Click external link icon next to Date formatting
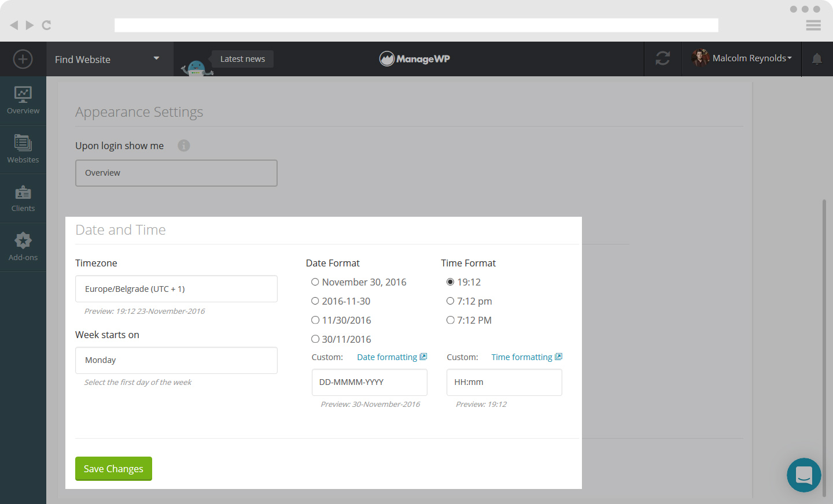This screenshot has height=504, width=833. (x=423, y=357)
